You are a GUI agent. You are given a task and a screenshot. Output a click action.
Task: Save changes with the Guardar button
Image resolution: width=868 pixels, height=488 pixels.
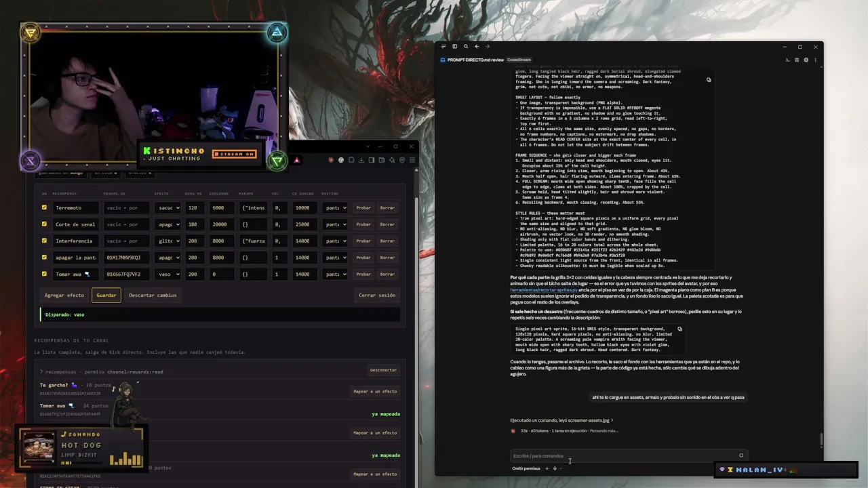pyautogui.click(x=106, y=296)
